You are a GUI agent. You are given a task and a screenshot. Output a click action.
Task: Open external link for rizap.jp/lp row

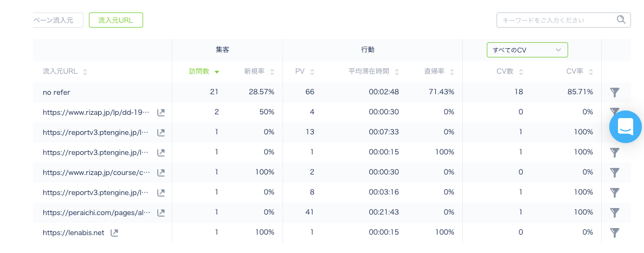pyautogui.click(x=161, y=113)
